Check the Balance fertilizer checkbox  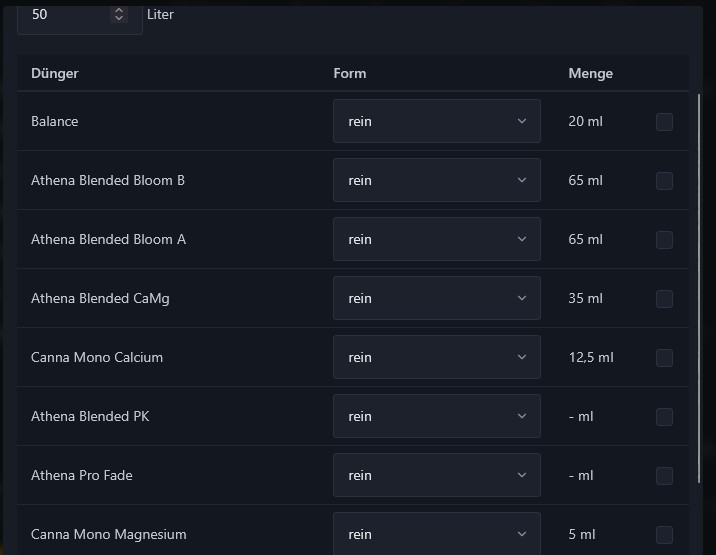click(x=664, y=122)
